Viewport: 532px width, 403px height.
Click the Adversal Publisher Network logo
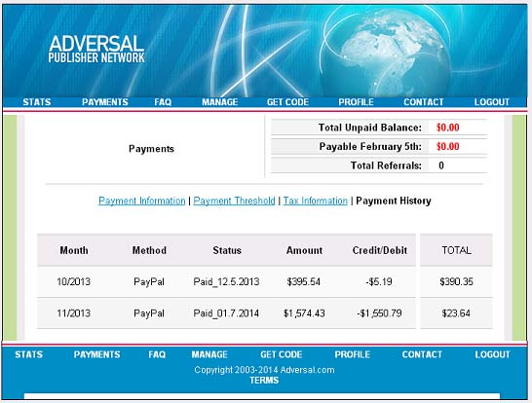(96, 49)
